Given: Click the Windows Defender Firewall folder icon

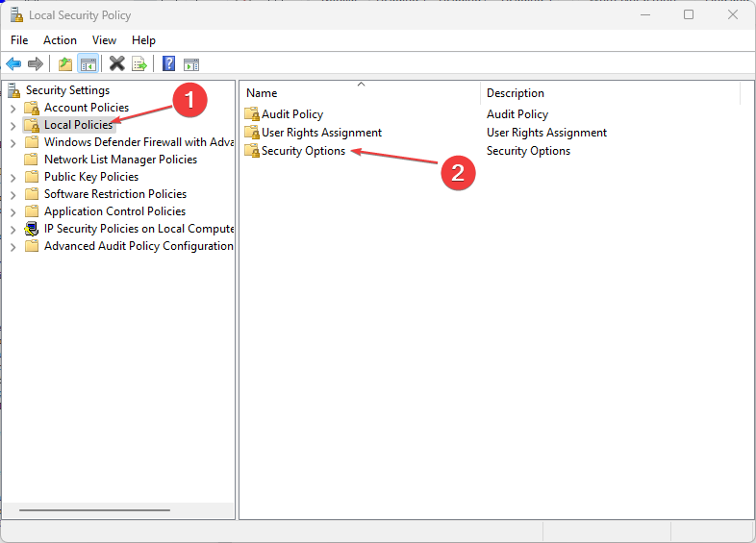Looking at the screenshot, I should click(x=32, y=142).
